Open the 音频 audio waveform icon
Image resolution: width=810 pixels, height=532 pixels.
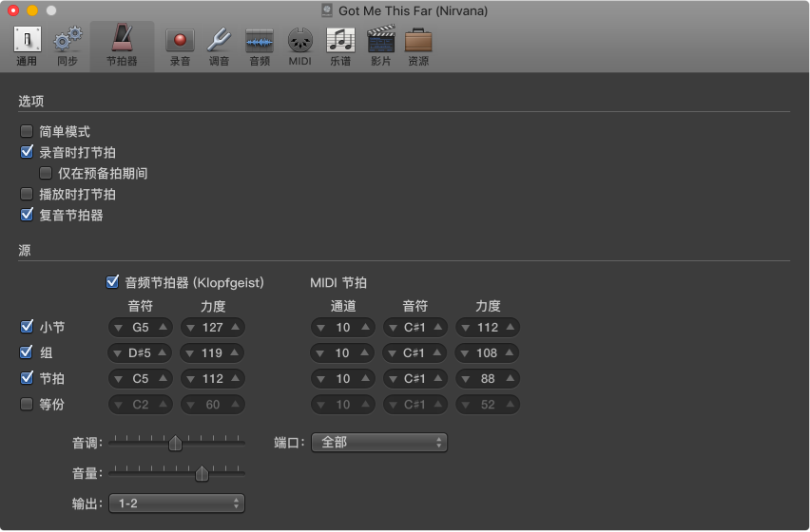pyautogui.click(x=260, y=47)
